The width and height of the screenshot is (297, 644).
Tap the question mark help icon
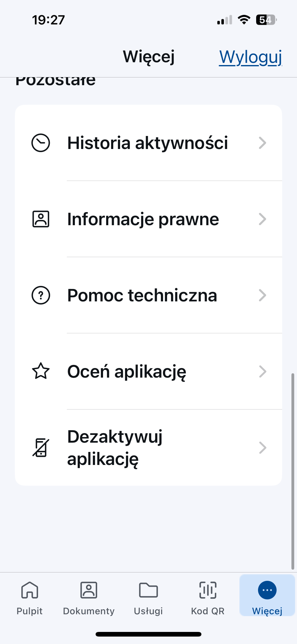[41, 295]
